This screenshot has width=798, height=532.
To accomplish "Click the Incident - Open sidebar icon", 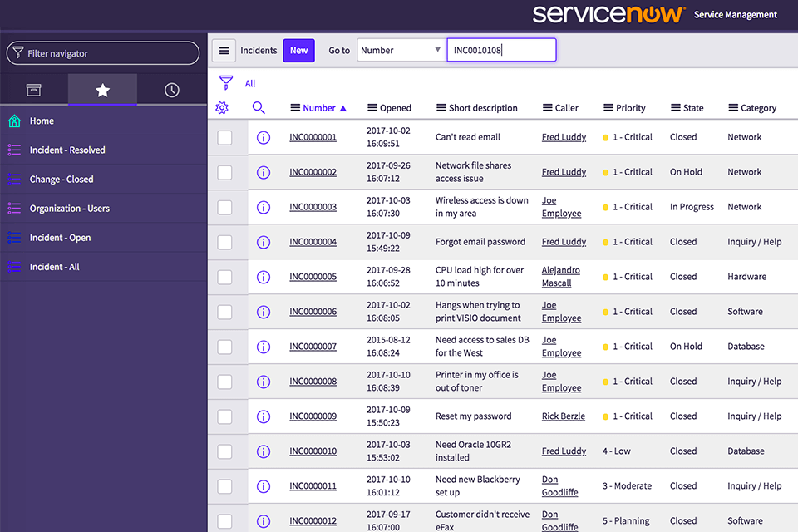I will (14, 237).
